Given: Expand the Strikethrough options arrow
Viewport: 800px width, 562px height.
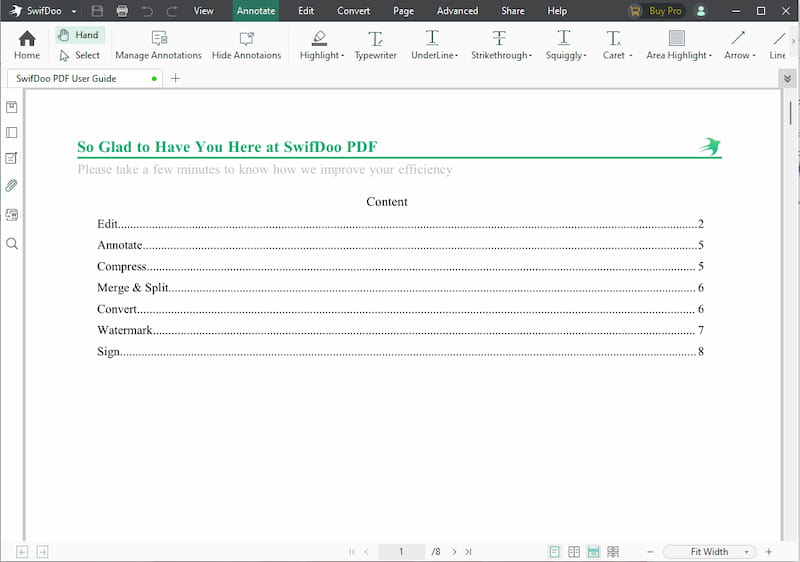Looking at the screenshot, I should [x=531, y=55].
